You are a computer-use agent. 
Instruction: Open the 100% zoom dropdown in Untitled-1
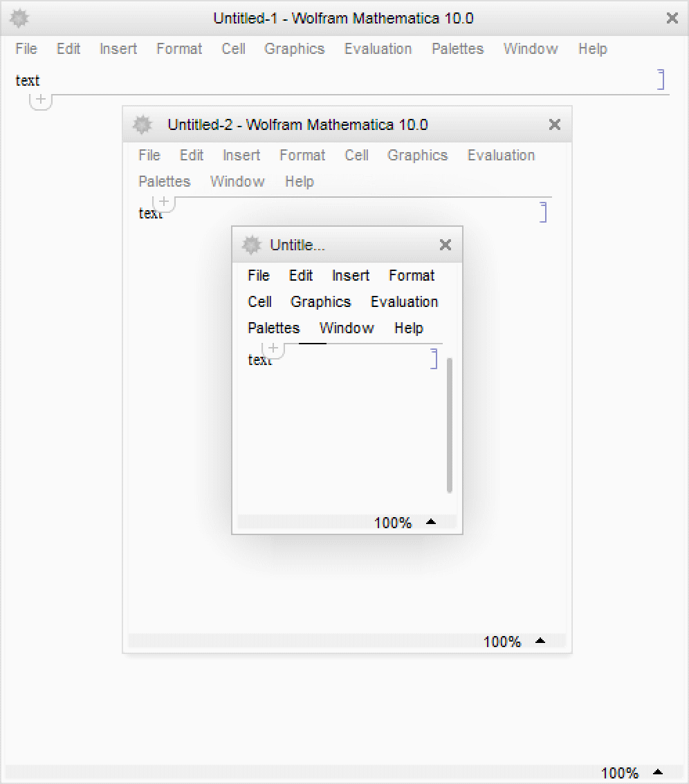(658, 772)
